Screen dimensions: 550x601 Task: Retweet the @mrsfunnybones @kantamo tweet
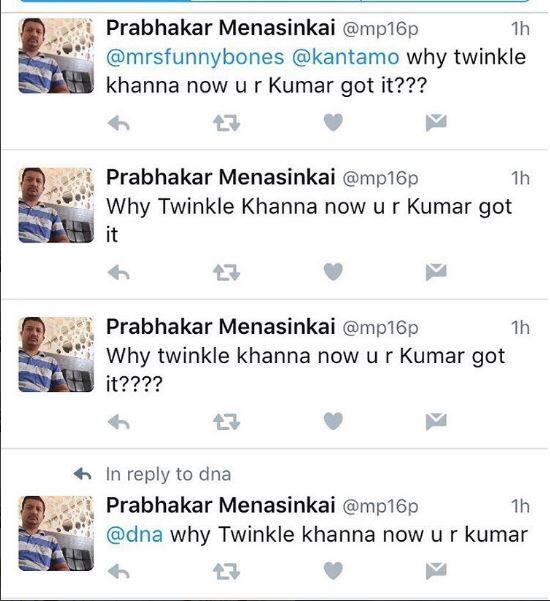[227, 123]
